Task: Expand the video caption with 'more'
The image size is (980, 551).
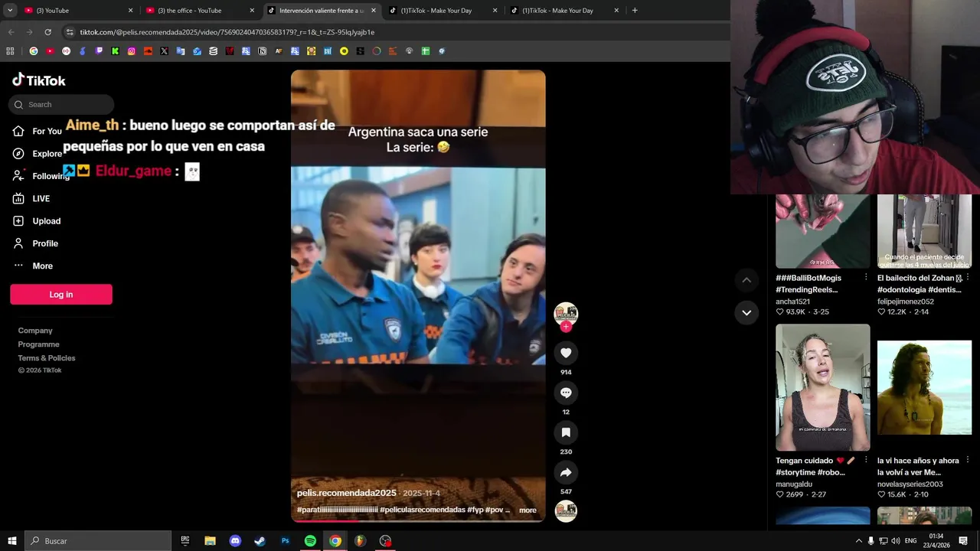Action: (528, 510)
